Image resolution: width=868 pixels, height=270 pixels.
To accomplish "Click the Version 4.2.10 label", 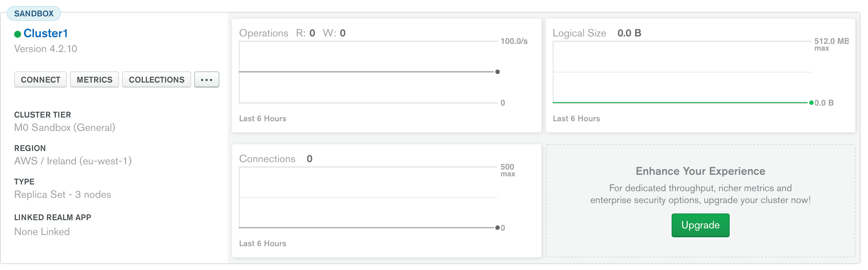I will 46,49.
